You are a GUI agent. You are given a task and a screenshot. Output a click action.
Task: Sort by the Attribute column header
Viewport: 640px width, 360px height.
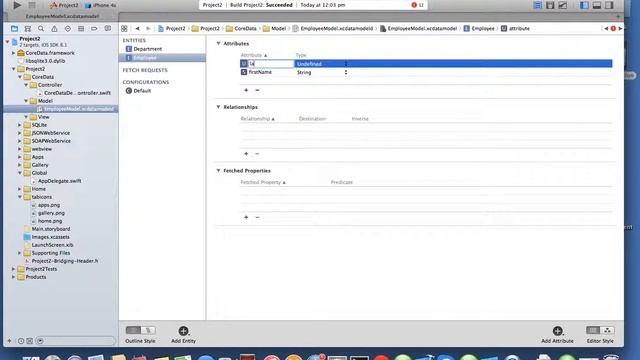253,55
